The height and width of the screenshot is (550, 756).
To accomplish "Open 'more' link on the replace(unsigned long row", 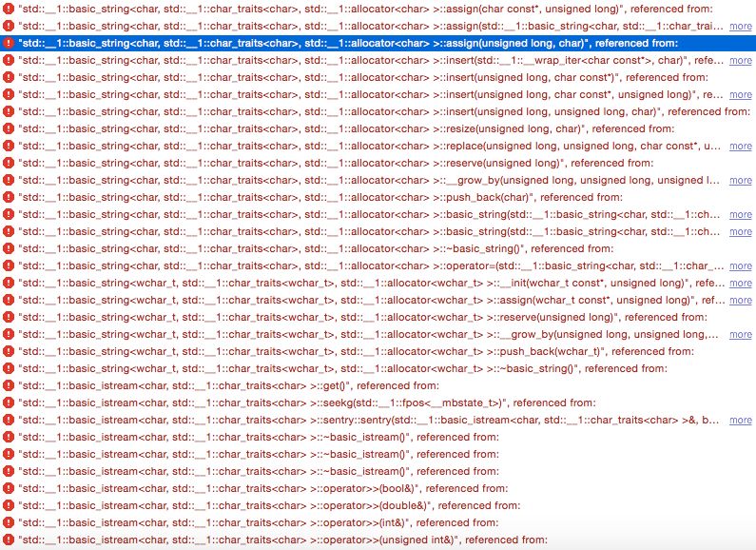I will [x=741, y=146].
